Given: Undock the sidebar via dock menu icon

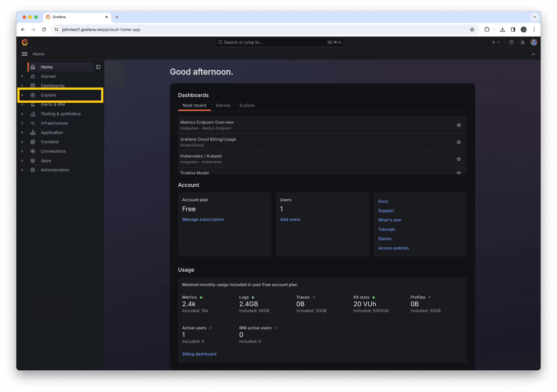Looking at the screenshot, I should (x=98, y=67).
